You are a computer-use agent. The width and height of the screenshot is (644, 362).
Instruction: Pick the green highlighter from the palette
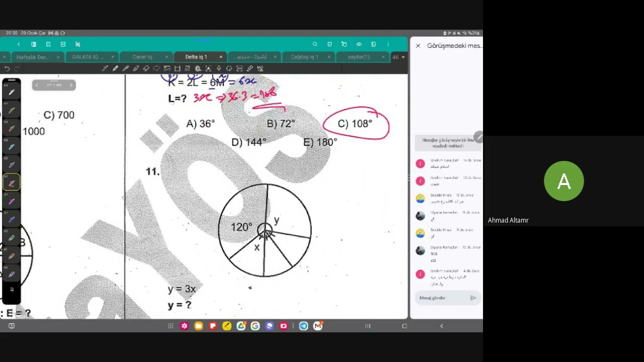point(11,238)
